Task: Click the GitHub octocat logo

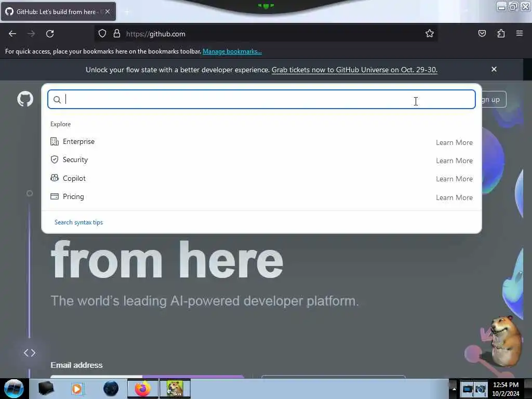Action: point(25,99)
